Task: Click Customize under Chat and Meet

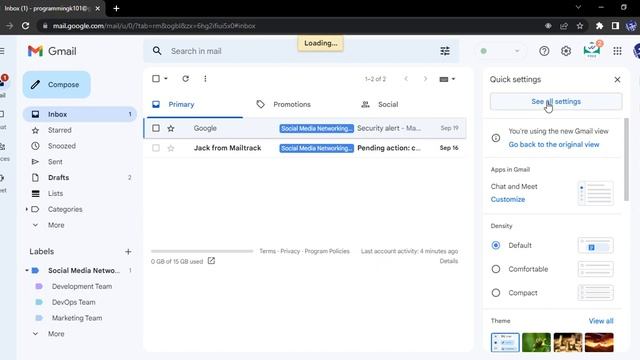Action: pos(508,199)
